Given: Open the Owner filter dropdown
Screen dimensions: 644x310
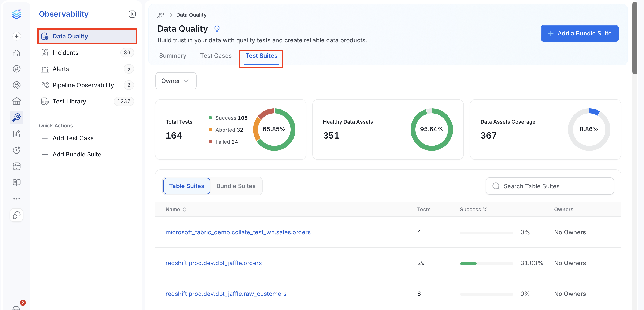Looking at the screenshot, I should tap(176, 81).
